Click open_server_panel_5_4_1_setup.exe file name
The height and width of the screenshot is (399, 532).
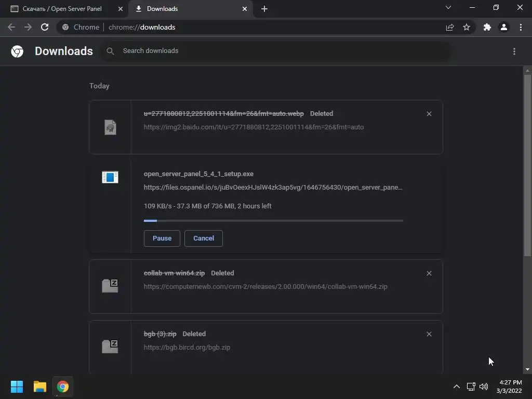[x=198, y=174]
